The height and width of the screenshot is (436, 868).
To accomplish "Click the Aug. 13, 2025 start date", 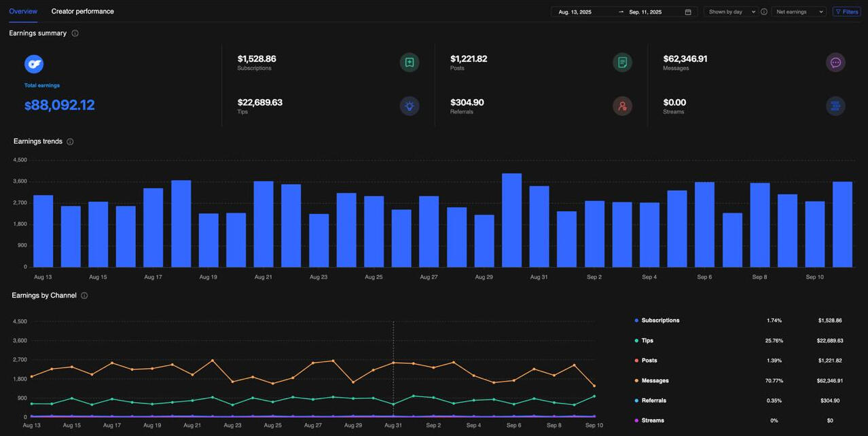I will point(575,12).
